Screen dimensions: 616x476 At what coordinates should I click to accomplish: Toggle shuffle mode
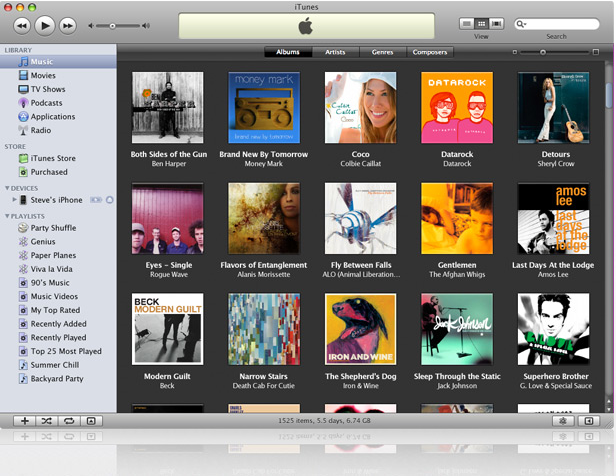47,421
